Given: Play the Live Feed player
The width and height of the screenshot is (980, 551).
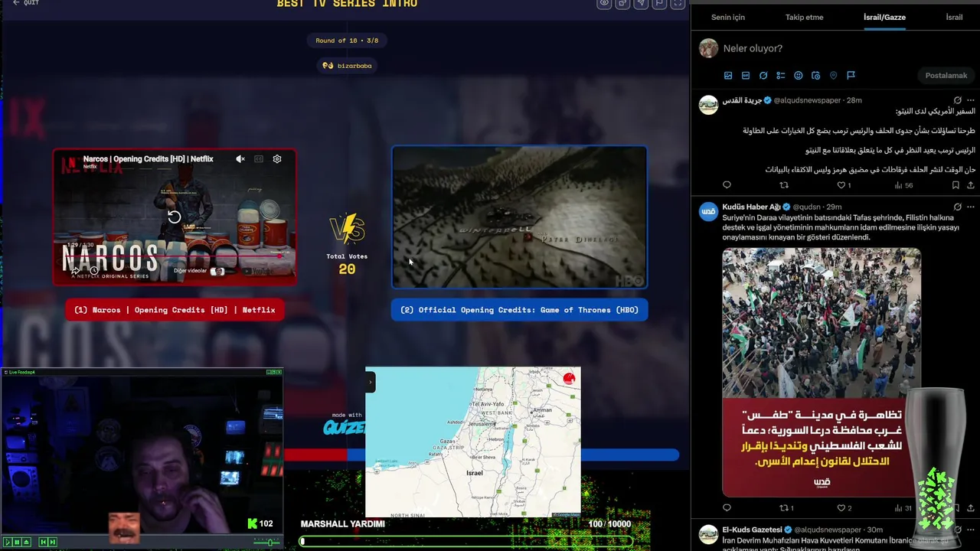Looking at the screenshot, I should click(8, 542).
